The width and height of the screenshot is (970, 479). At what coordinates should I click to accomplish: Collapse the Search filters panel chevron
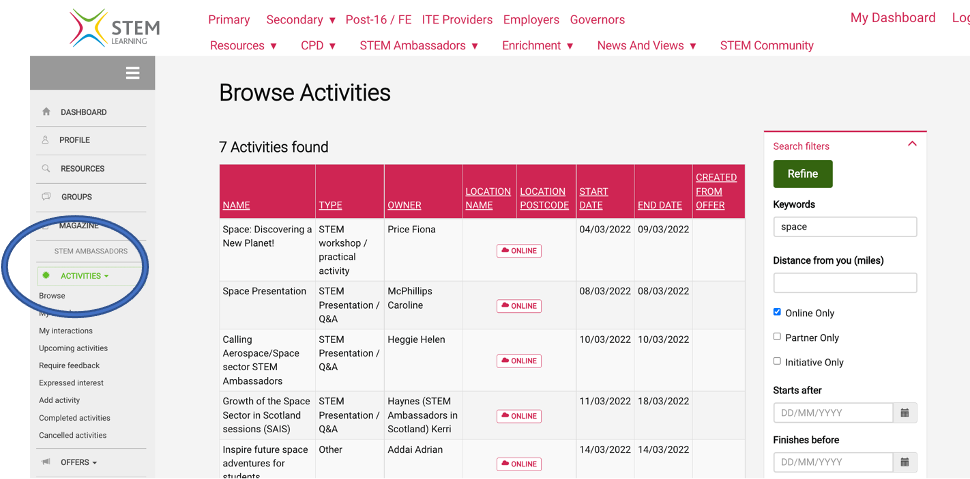[911, 144]
